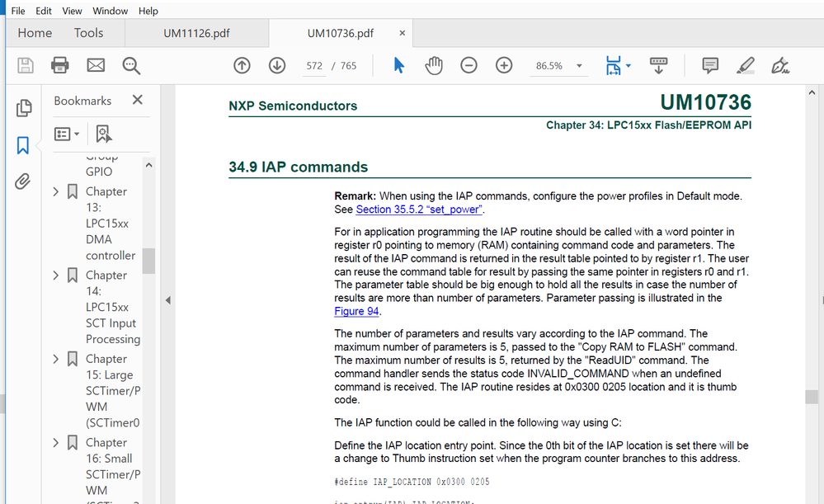824x504 pixels.
Task: Select Chapter 13 LPC15xx DMA controller bookmark
Action: pyautogui.click(x=111, y=224)
